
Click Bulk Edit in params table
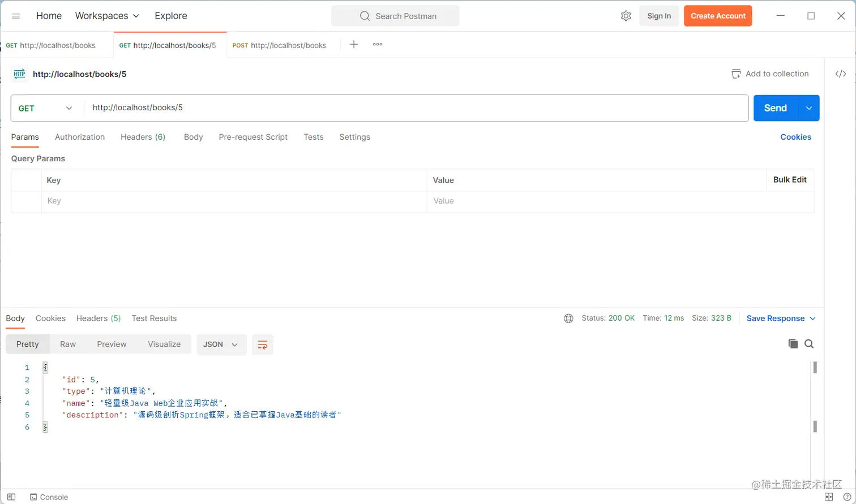(790, 180)
